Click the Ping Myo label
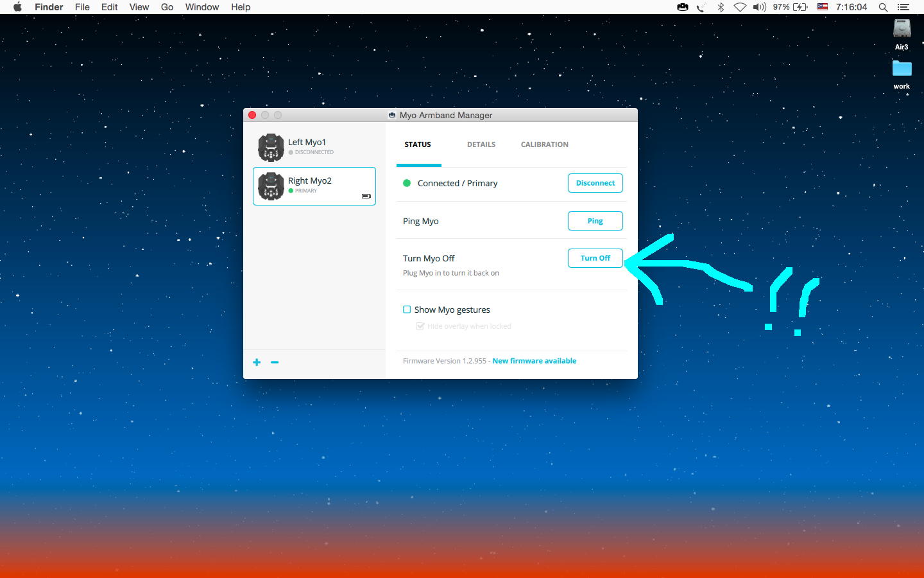This screenshot has width=924, height=578. tap(421, 221)
